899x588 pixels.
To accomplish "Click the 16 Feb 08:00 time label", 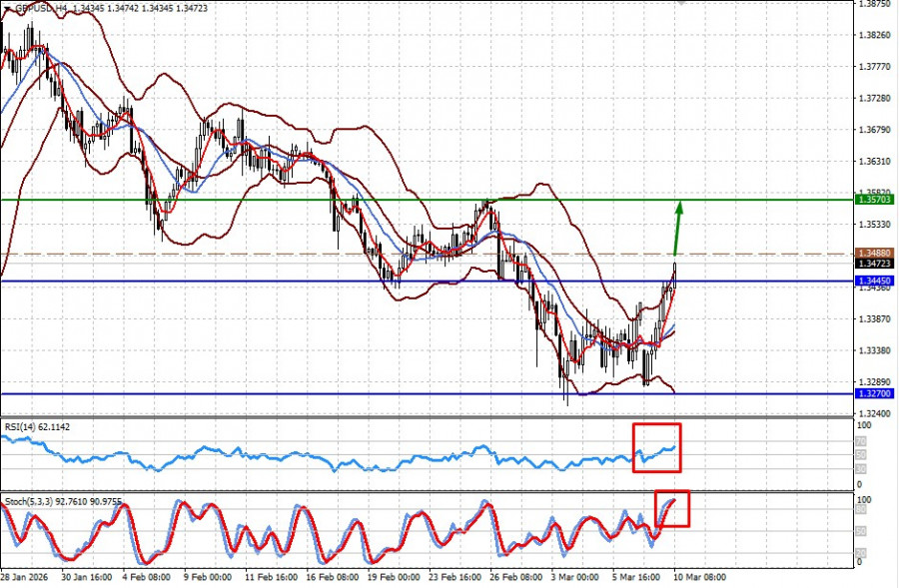I will pyautogui.click(x=332, y=577).
